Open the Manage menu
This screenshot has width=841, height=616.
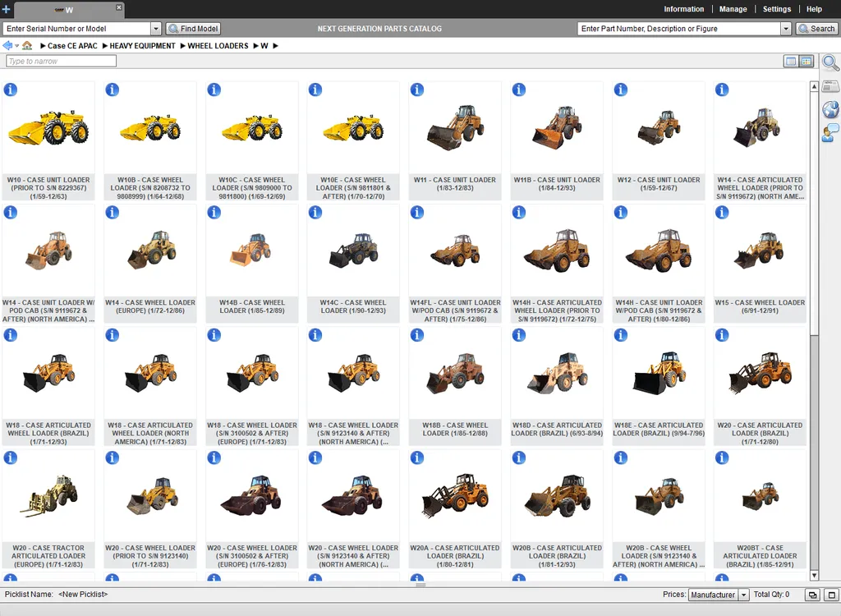(733, 9)
